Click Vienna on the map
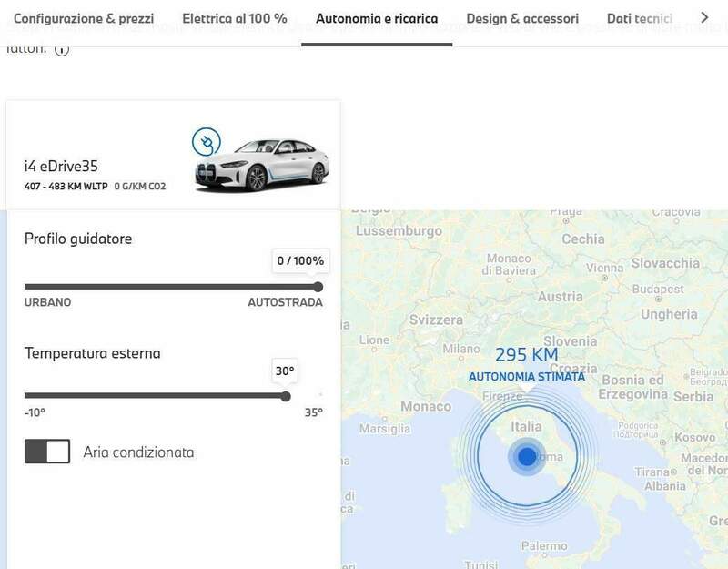The width and height of the screenshot is (728, 569). [x=604, y=269]
